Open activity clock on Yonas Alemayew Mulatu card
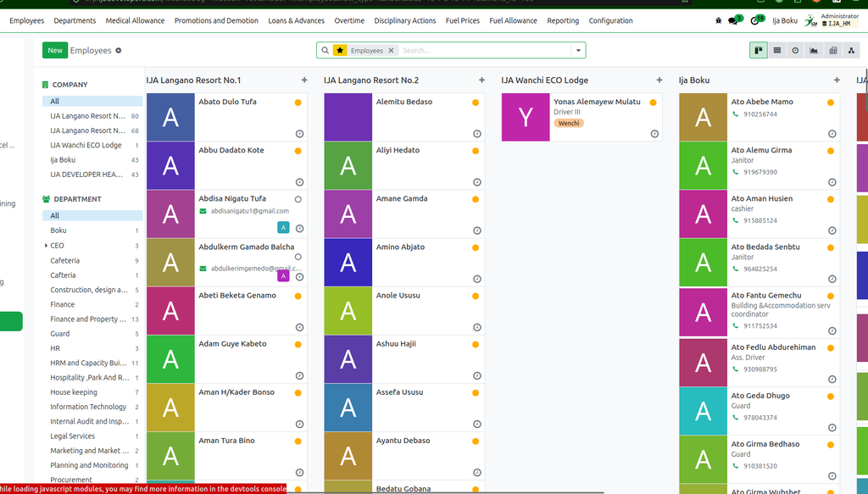868x494 pixels. (654, 134)
